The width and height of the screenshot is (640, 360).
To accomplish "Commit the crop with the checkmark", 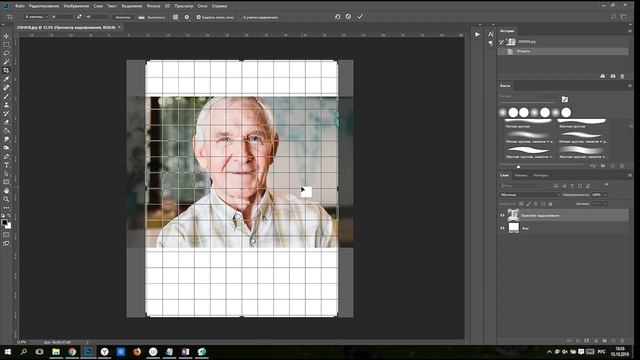I will point(360,17).
